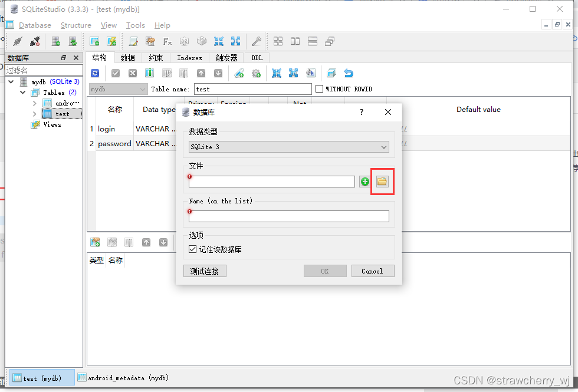Image resolution: width=578 pixels, height=392 pixels.
Task: Collapse the Tables (2) tree node
Action: [x=23, y=93]
